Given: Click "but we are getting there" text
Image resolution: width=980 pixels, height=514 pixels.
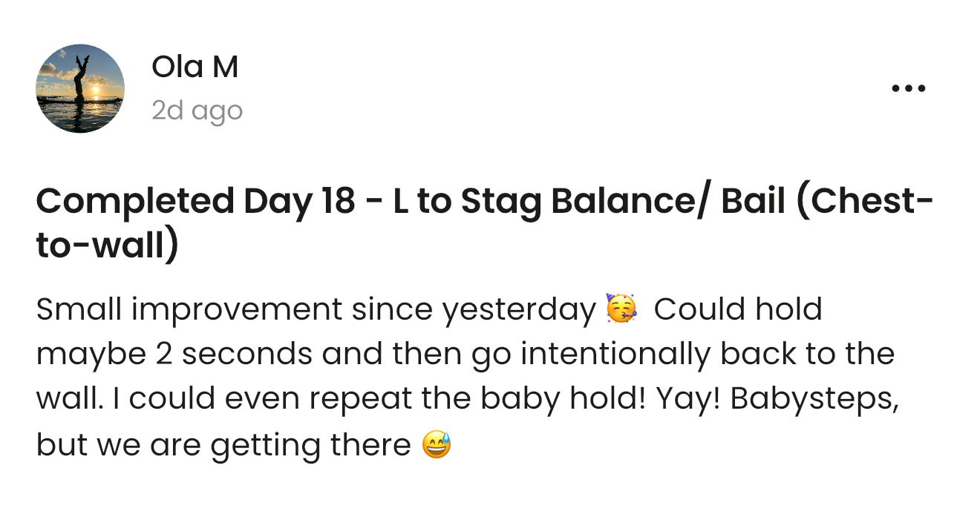Looking at the screenshot, I should click(223, 445).
